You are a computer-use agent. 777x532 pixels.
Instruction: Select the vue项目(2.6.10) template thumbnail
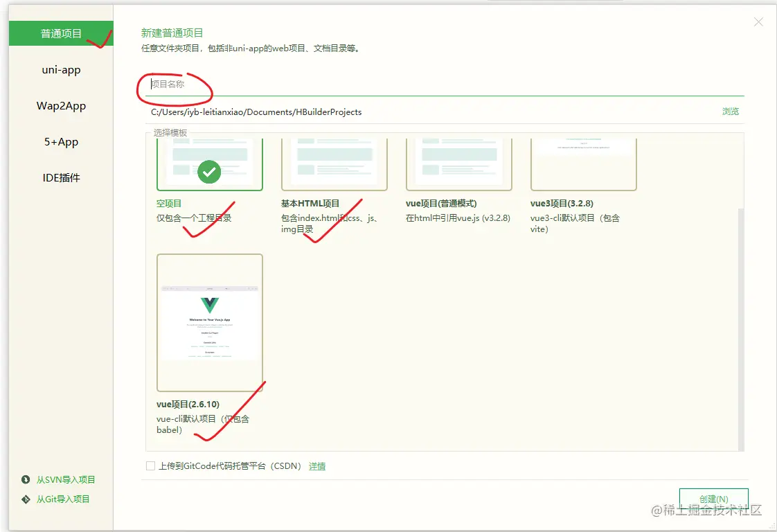tap(210, 323)
